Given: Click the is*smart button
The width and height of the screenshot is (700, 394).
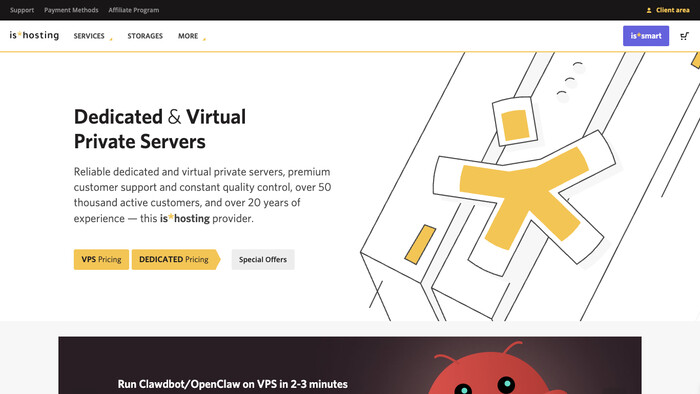Looking at the screenshot, I should click(x=646, y=36).
